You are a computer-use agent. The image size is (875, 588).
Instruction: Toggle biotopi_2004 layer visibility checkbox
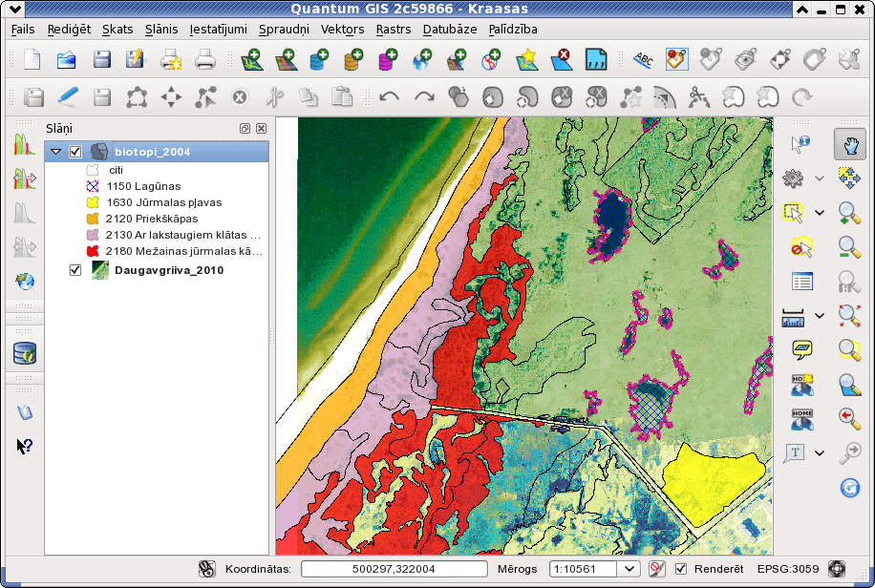(75, 152)
